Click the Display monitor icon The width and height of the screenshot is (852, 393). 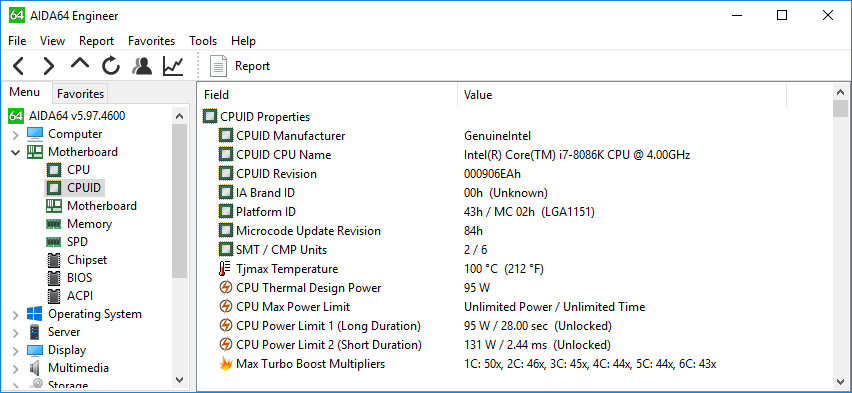(x=35, y=350)
